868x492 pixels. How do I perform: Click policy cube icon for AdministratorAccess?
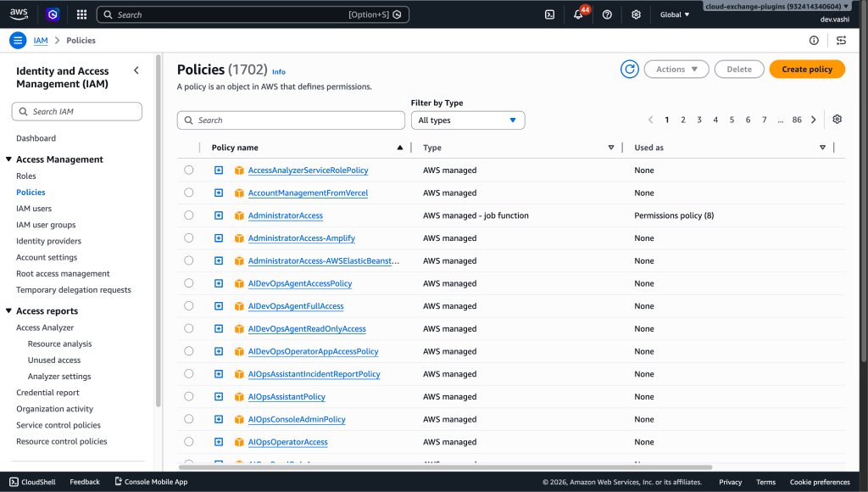(x=239, y=215)
